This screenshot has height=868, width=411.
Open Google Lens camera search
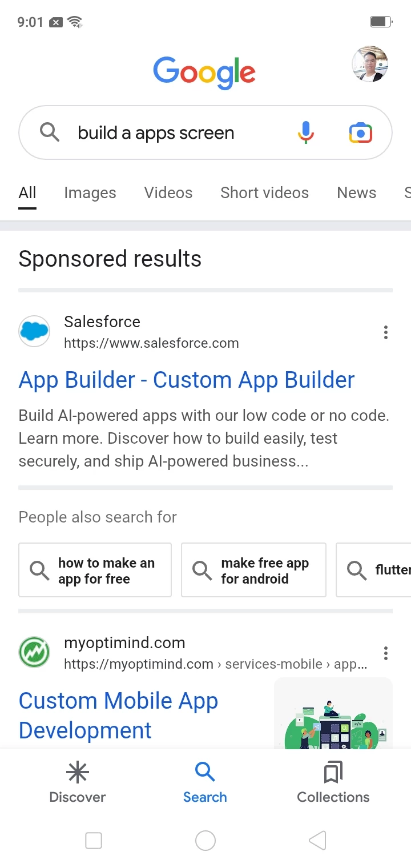click(360, 132)
